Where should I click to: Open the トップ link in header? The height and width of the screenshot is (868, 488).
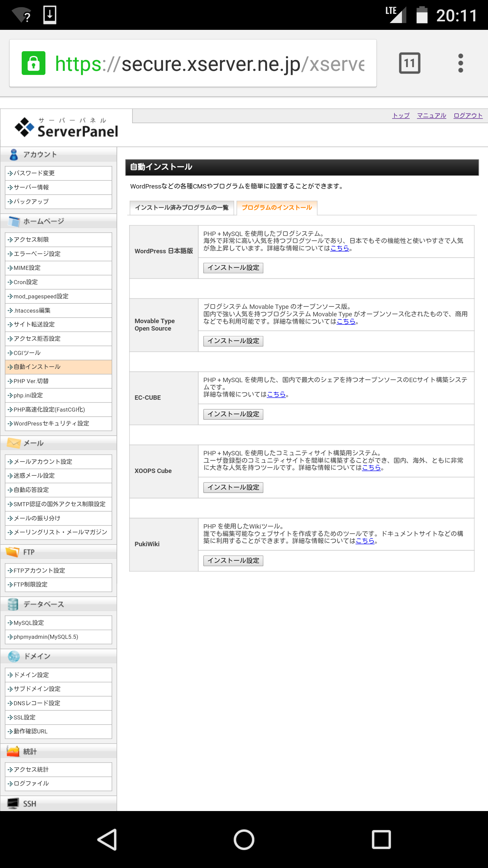(x=401, y=116)
